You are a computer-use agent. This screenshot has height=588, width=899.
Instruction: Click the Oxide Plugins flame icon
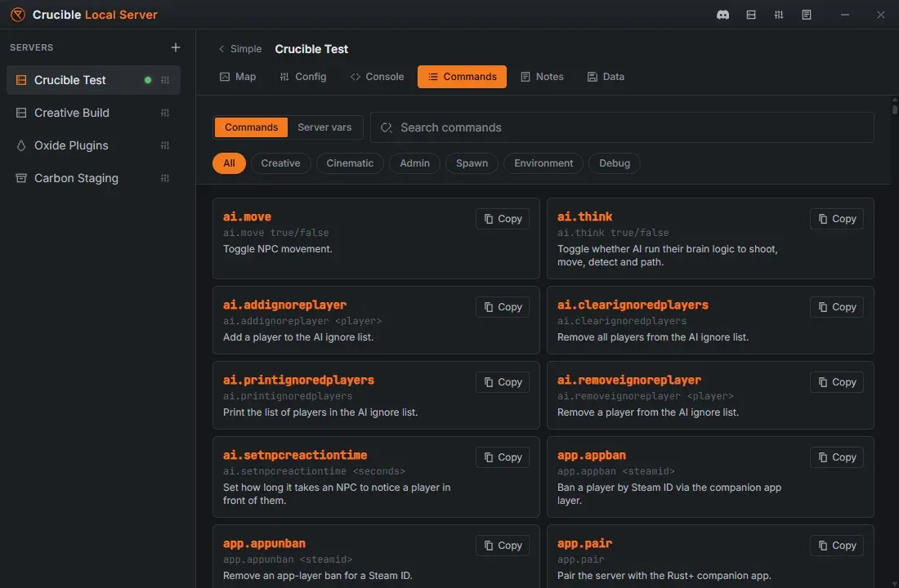tap(21, 145)
